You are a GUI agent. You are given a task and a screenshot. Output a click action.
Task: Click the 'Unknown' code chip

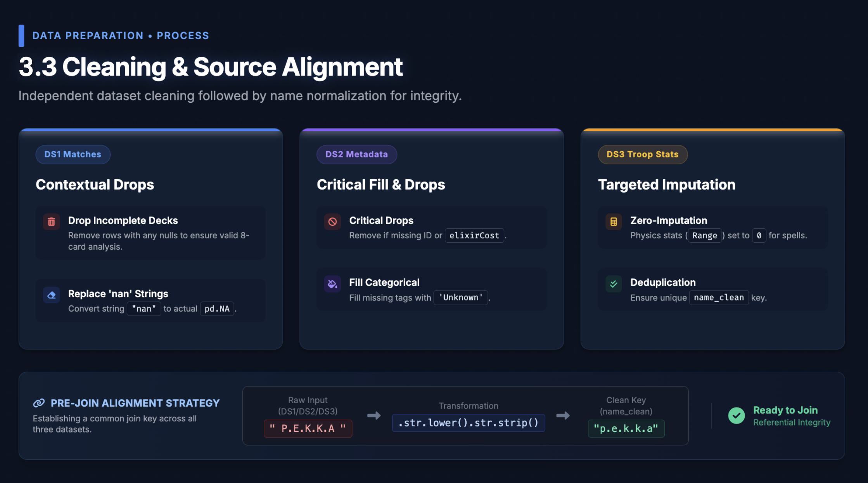pyautogui.click(x=460, y=297)
